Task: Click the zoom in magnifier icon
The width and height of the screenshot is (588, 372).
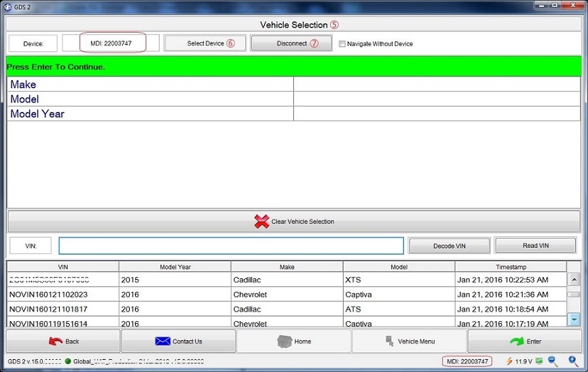Action: point(573,361)
